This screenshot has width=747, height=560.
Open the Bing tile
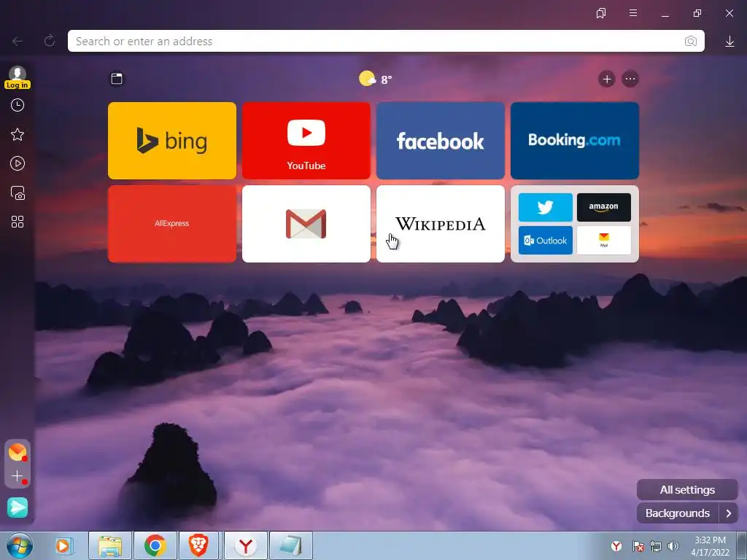point(172,141)
